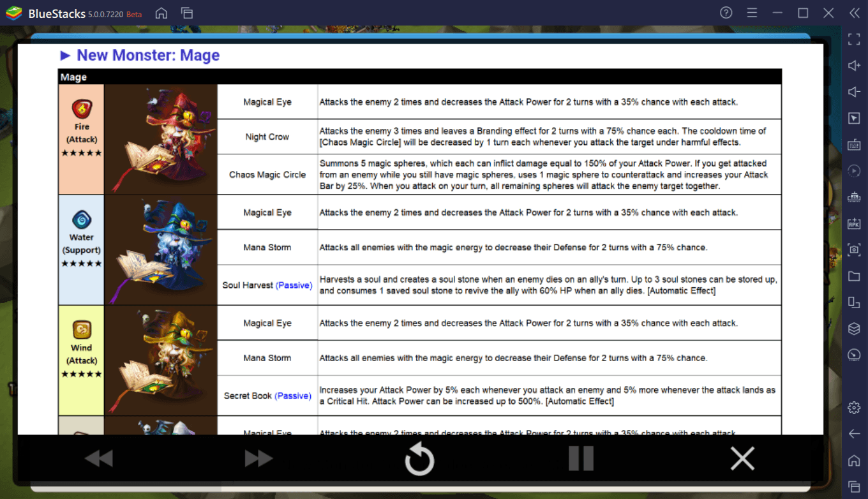Image resolution: width=868 pixels, height=499 pixels.
Task: Click the Water mage's Mana Storm cell
Action: click(267, 247)
